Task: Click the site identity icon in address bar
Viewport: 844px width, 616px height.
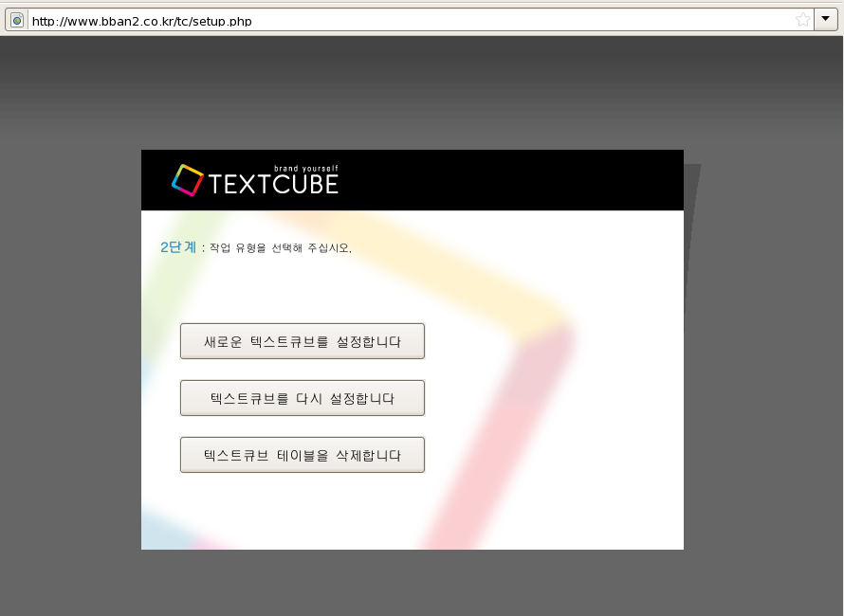Action: point(17,21)
